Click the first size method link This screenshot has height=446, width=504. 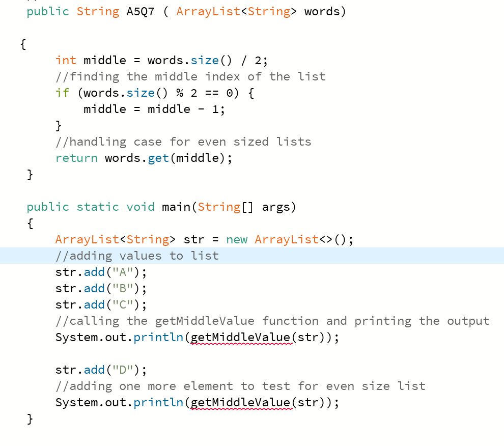(x=204, y=60)
